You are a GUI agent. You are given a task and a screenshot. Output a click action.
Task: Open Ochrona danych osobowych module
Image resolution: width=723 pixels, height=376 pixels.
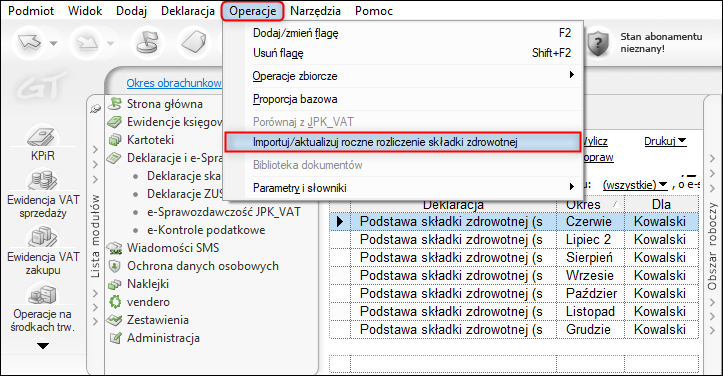203,266
